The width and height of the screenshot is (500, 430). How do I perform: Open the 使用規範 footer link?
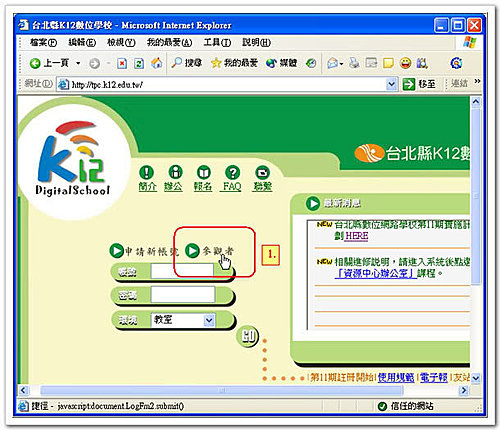396,377
